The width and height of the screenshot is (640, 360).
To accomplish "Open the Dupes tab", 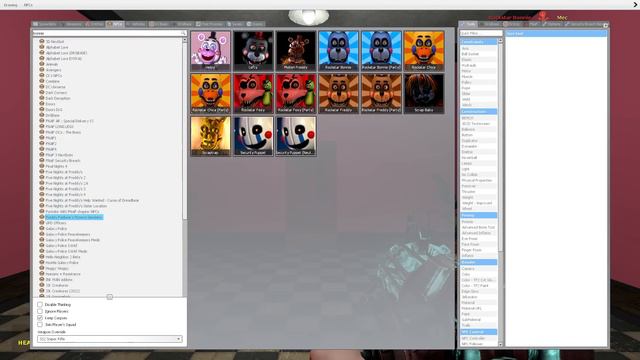I will click(255, 24).
